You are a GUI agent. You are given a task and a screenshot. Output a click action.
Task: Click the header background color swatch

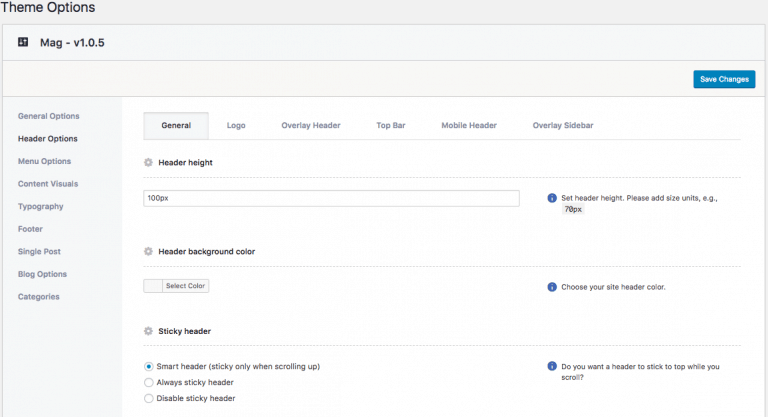[x=153, y=286]
